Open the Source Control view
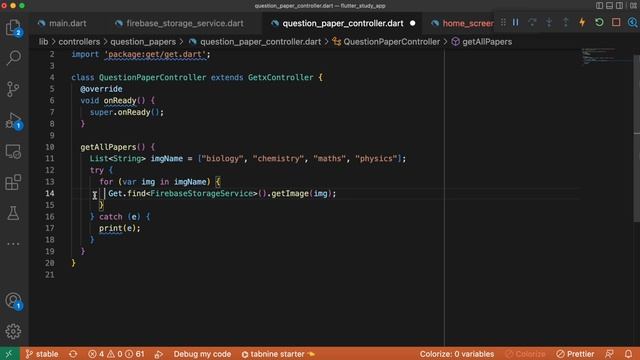The height and width of the screenshot is (360, 640). click(13, 89)
